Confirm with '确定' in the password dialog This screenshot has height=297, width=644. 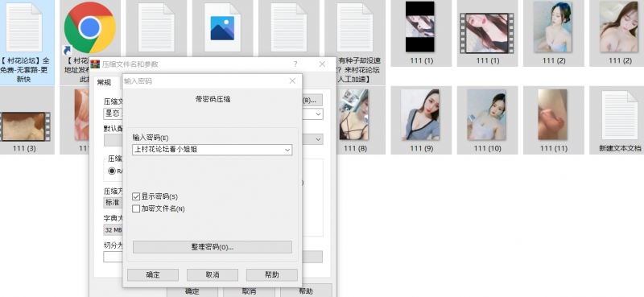pyautogui.click(x=153, y=274)
